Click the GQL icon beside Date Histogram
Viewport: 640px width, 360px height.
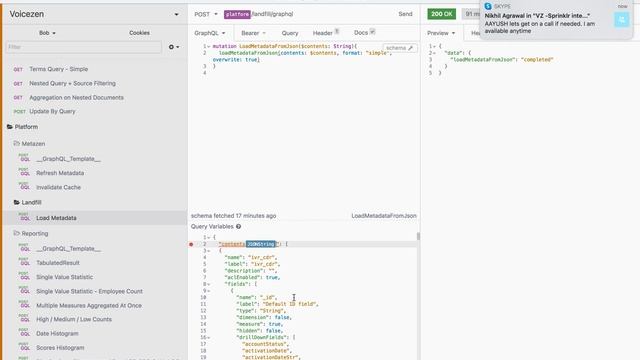click(24, 333)
